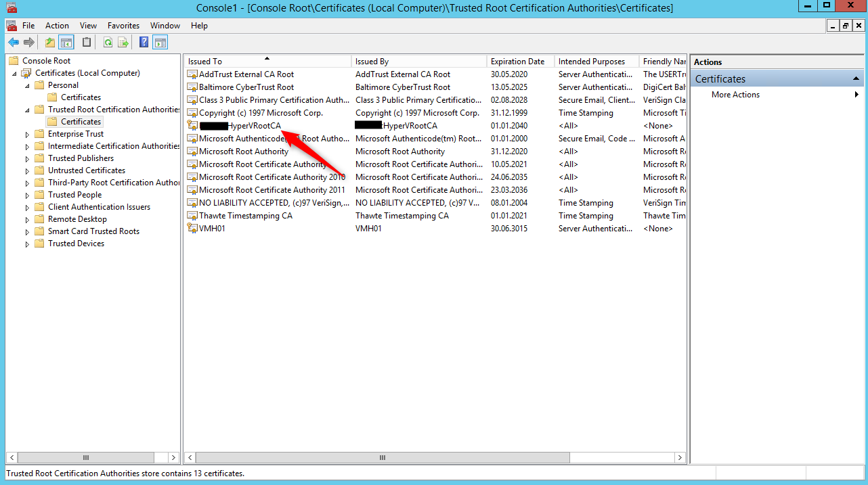
Task: Click the certificate icon beside AddTrust External CA Root
Action: point(192,74)
